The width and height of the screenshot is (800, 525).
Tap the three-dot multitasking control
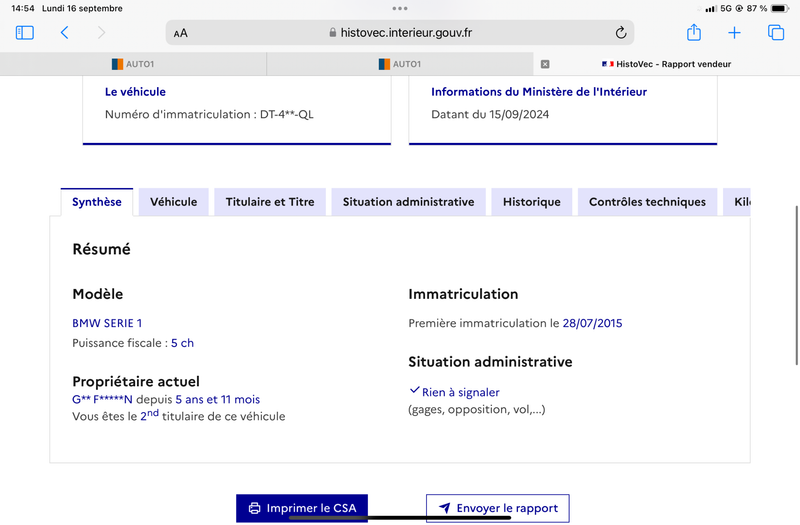[x=400, y=8]
